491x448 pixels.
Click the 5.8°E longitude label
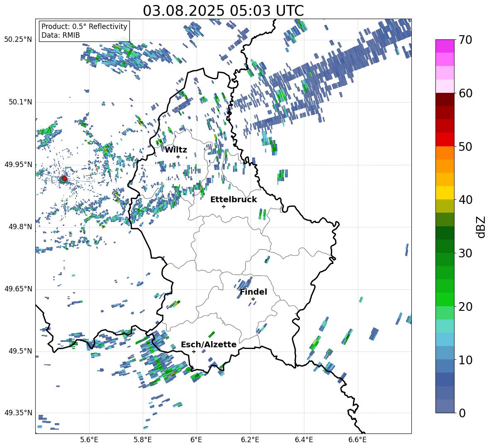(143, 440)
